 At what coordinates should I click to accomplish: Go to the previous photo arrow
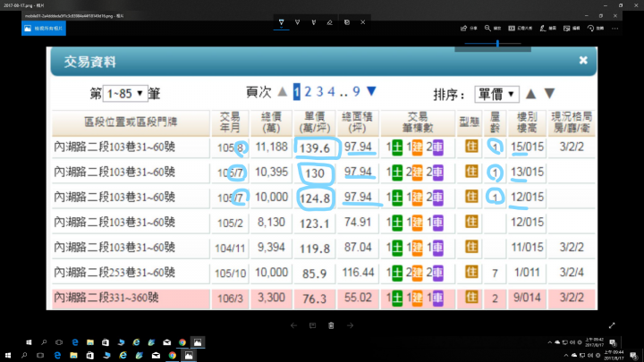293,325
